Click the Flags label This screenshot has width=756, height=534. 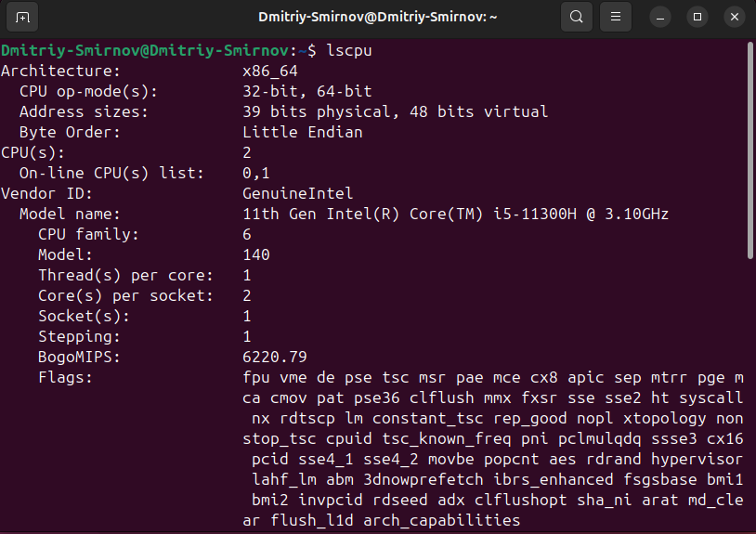[65, 377]
